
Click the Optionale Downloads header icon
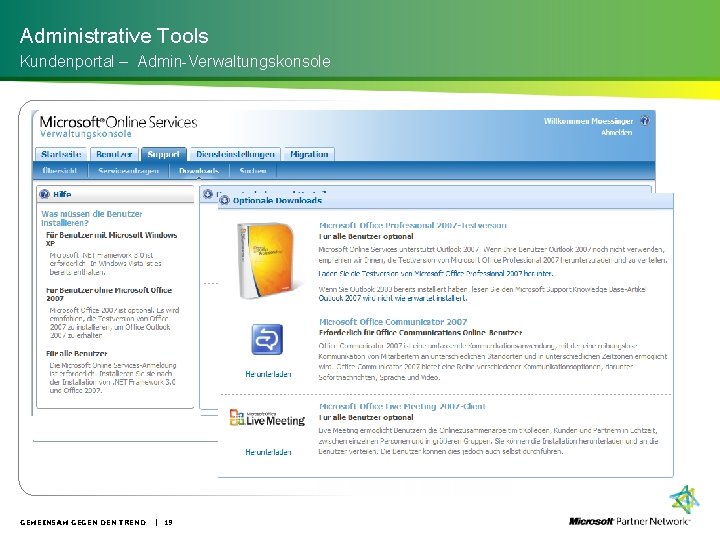(225, 200)
